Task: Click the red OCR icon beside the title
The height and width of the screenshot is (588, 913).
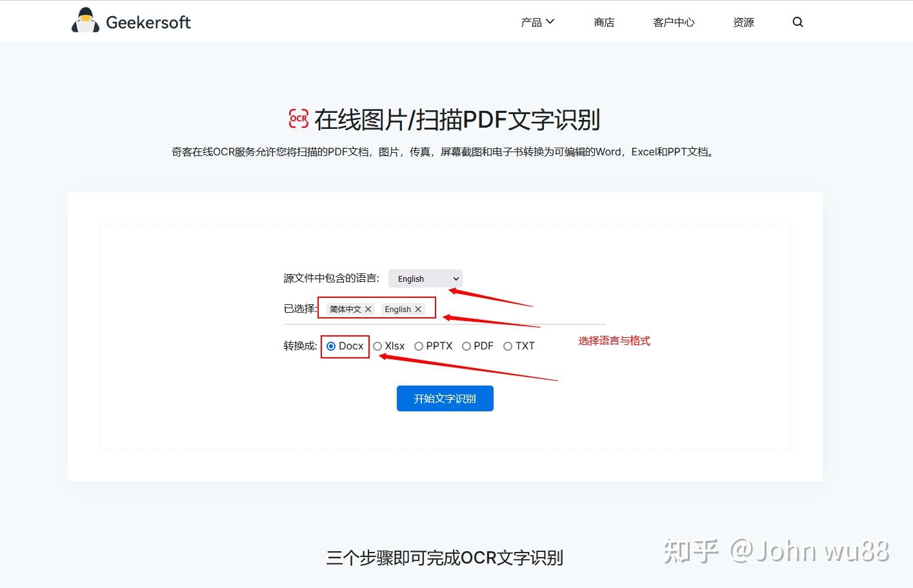Action: 298,119
